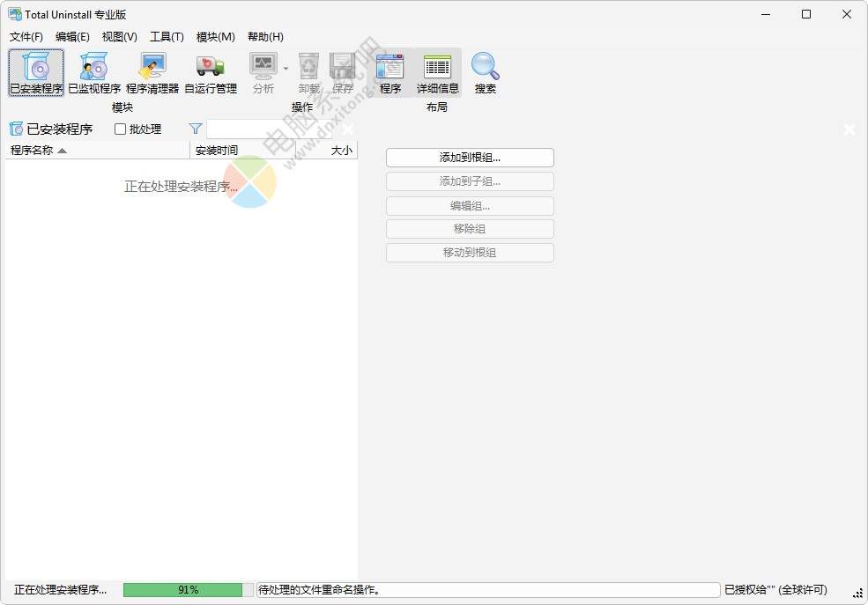The height and width of the screenshot is (605, 868).
Task: Sort list by 程序名称 column
Action: point(97,151)
